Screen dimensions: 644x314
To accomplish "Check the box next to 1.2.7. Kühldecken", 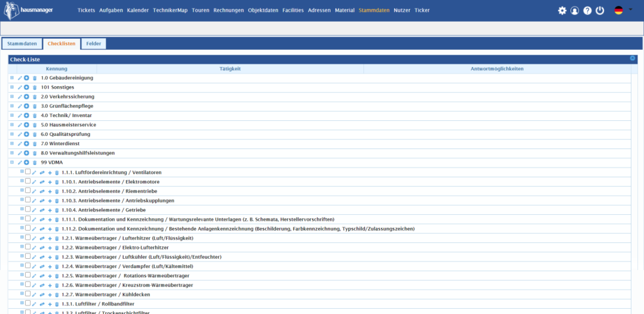I will click(x=28, y=294).
